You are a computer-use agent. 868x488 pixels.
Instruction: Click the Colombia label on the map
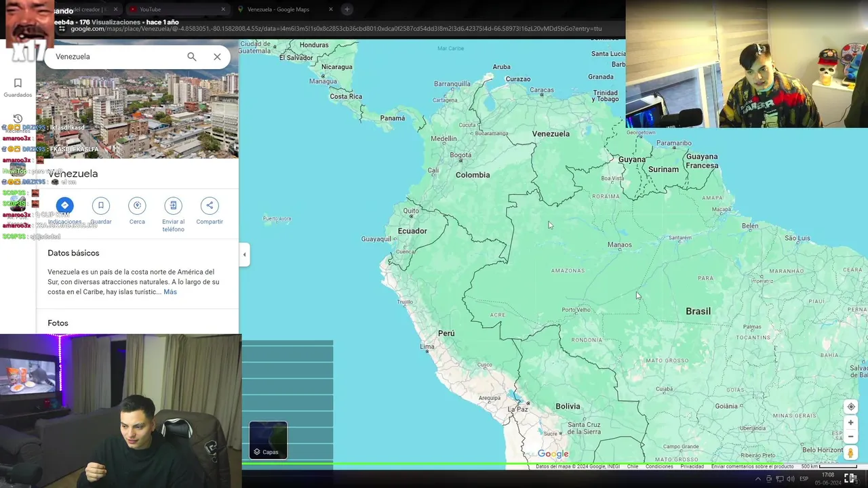pos(473,175)
